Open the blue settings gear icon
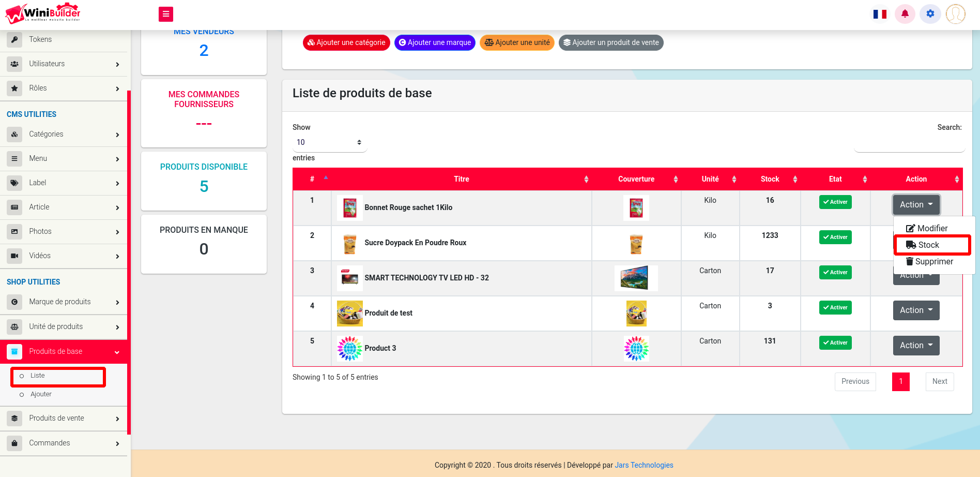Image resolution: width=980 pixels, height=477 pixels. (x=930, y=14)
